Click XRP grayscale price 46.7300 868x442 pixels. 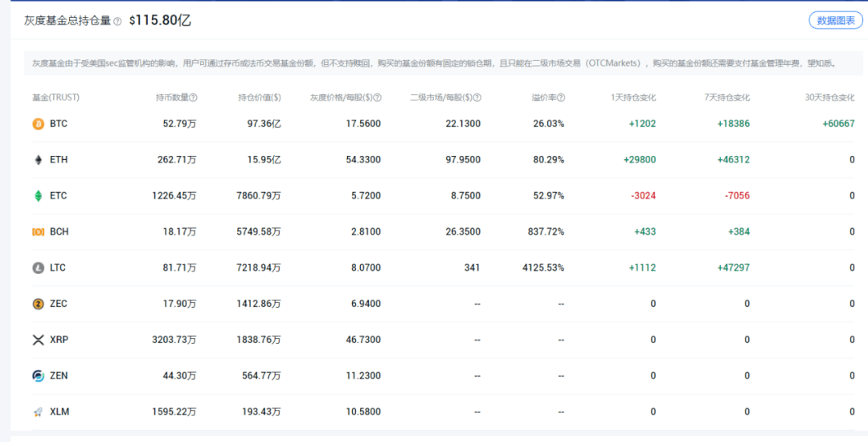coord(363,339)
